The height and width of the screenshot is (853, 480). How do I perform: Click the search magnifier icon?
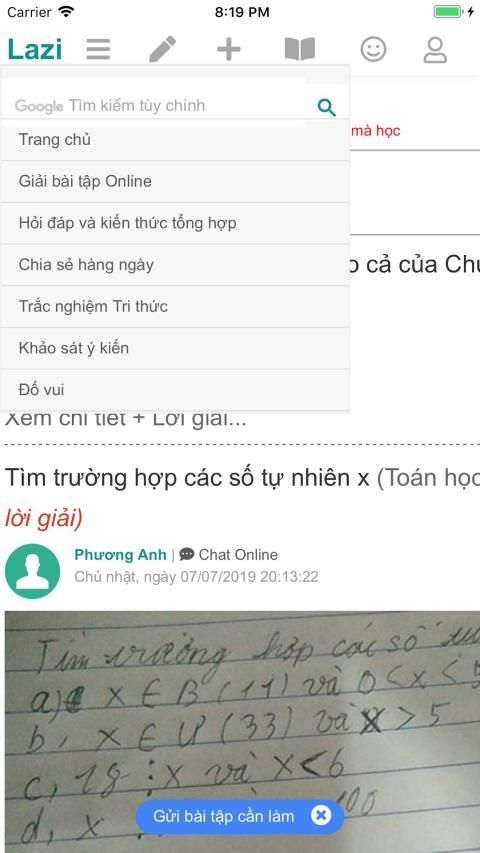327,107
